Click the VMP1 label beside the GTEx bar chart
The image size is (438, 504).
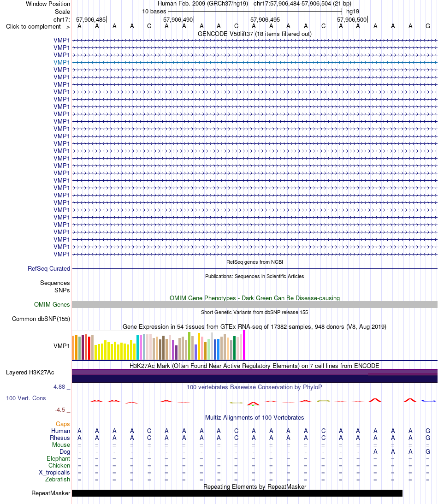pos(62,346)
